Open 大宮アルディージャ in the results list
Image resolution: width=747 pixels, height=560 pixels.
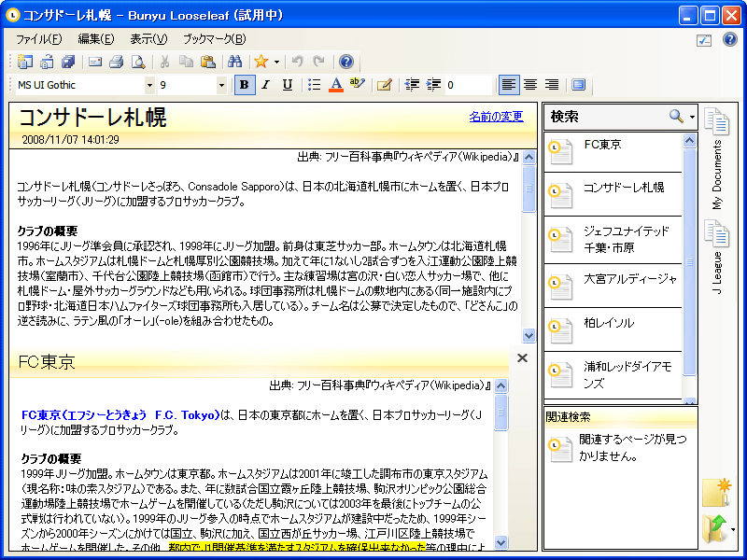[613, 286]
